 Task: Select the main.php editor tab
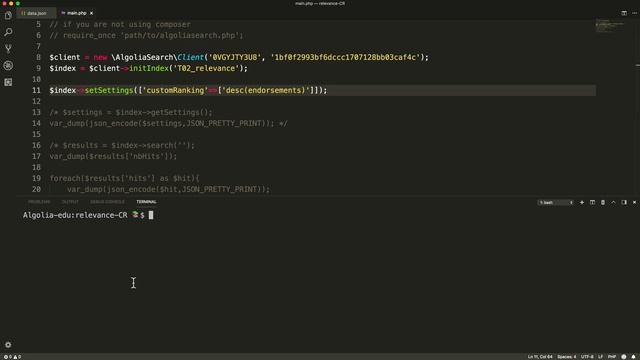tap(77, 13)
